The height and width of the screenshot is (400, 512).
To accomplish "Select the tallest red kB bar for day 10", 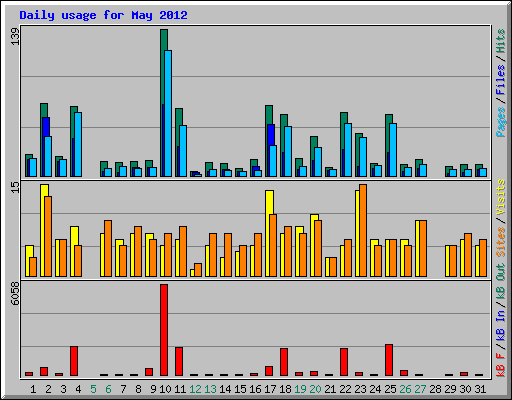I will pos(164,330).
